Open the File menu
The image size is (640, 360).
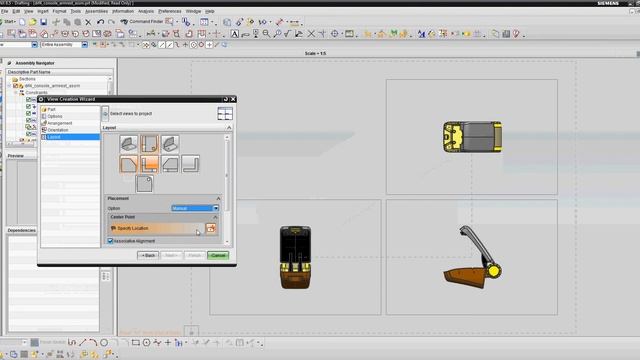(x=4, y=11)
